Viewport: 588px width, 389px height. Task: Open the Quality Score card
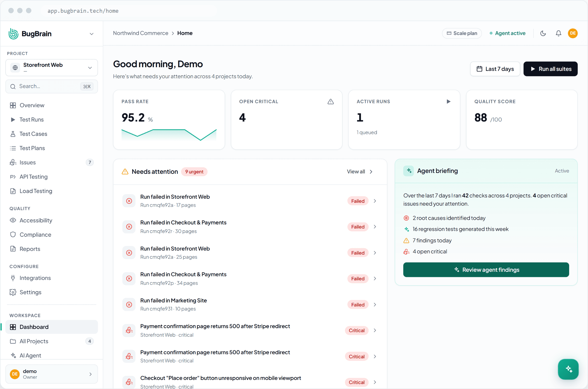[522, 120]
